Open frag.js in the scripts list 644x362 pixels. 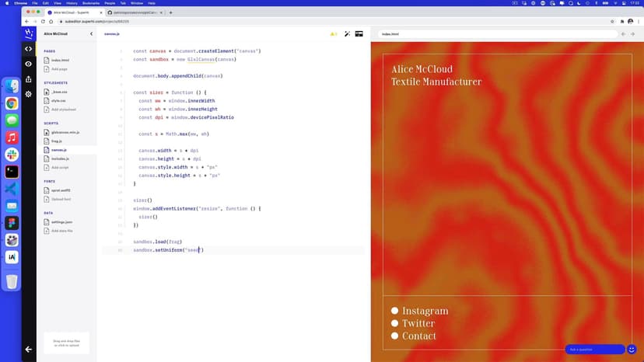point(57,141)
